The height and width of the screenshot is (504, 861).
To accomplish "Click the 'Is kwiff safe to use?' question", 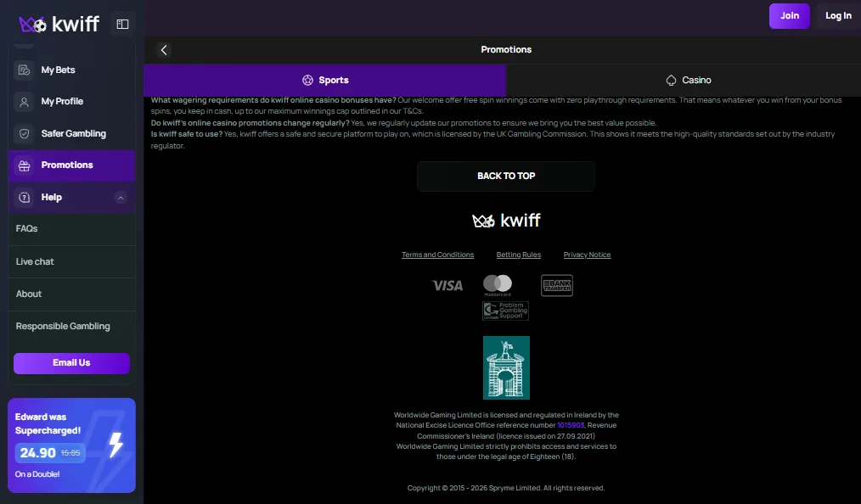I will pos(187,134).
